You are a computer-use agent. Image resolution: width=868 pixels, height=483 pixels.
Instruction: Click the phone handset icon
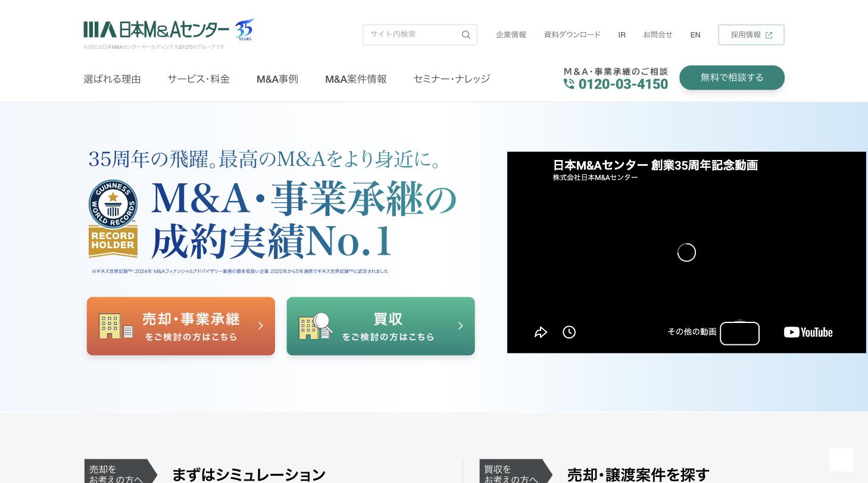click(569, 84)
